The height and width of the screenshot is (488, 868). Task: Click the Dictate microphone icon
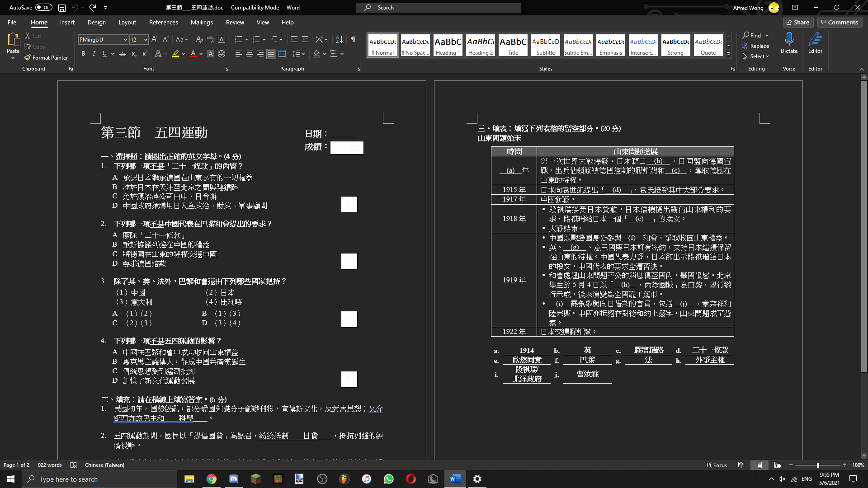pyautogui.click(x=789, y=39)
